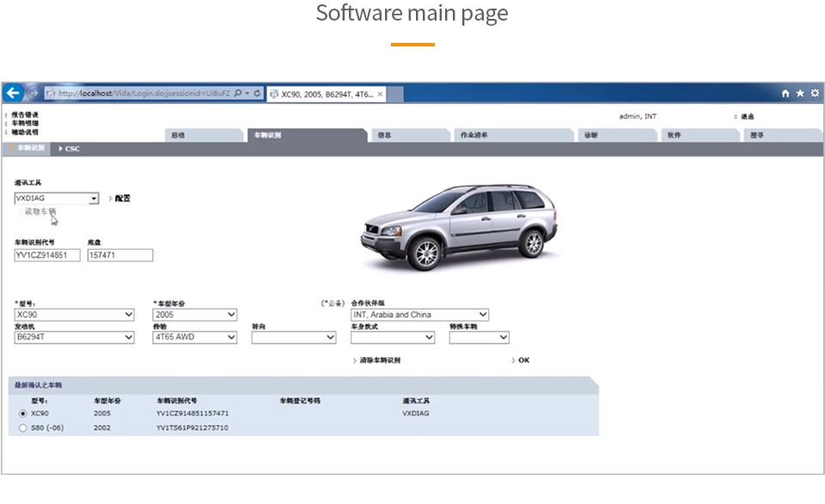Expand the INT, Arabia and China dropdown

pyautogui.click(x=483, y=315)
